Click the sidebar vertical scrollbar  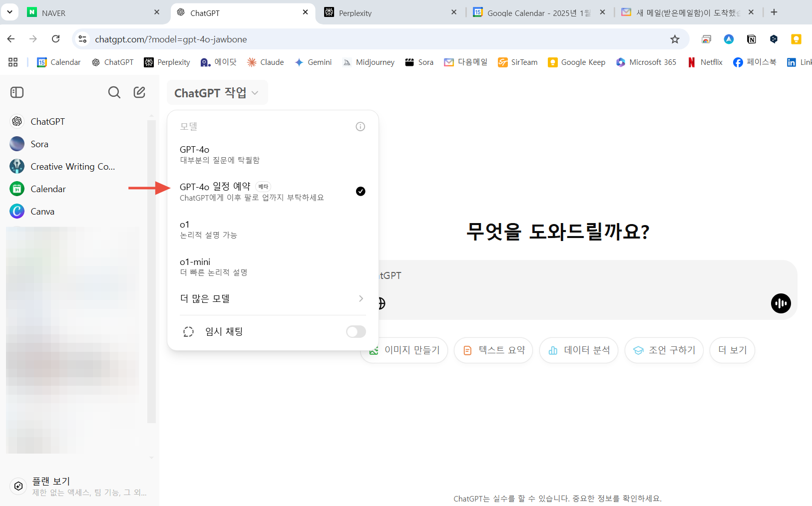pos(151,272)
